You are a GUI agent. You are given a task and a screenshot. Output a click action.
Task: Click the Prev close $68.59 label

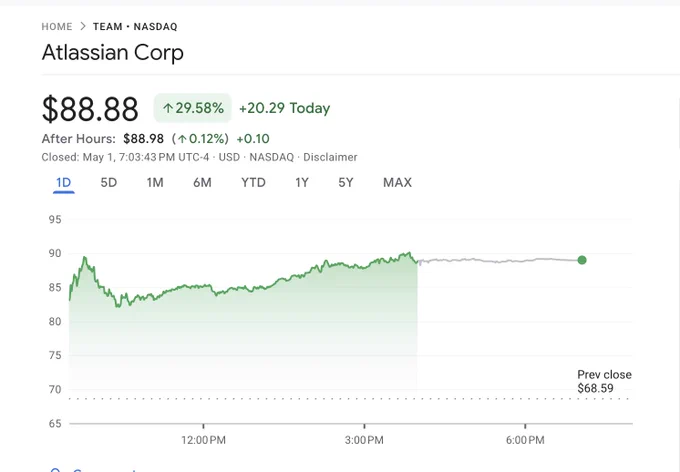[x=604, y=381]
